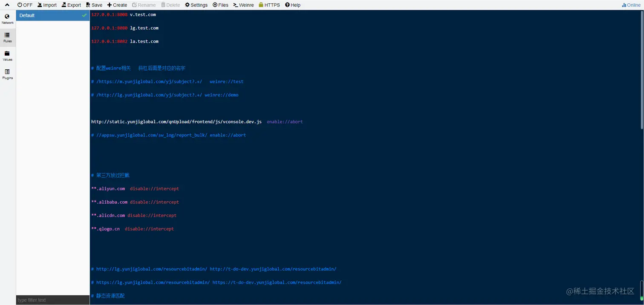Create a new rule group
The height and width of the screenshot is (305, 644).
click(117, 5)
